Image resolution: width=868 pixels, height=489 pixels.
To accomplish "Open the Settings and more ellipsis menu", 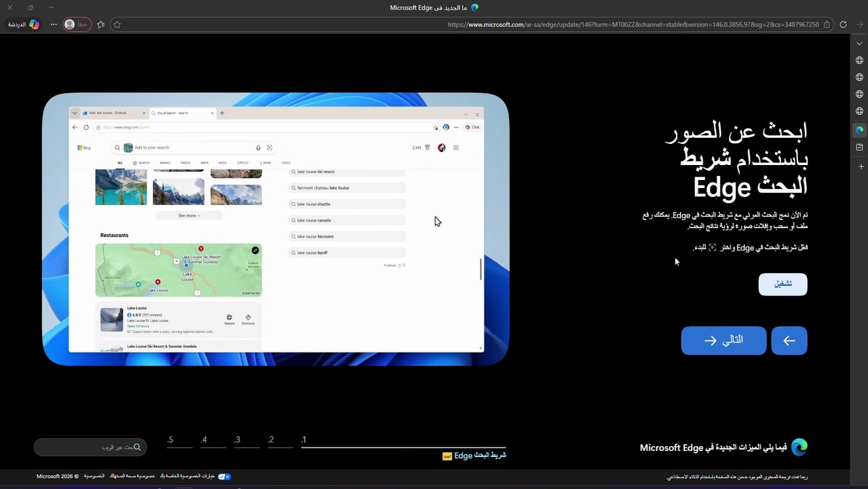I will tap(54, 24).
